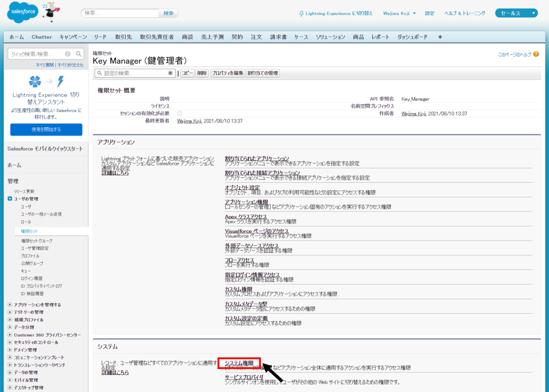The image size is (549, 392).
Task: Clear the settings search field with the x icon
Action: point(170,73)
